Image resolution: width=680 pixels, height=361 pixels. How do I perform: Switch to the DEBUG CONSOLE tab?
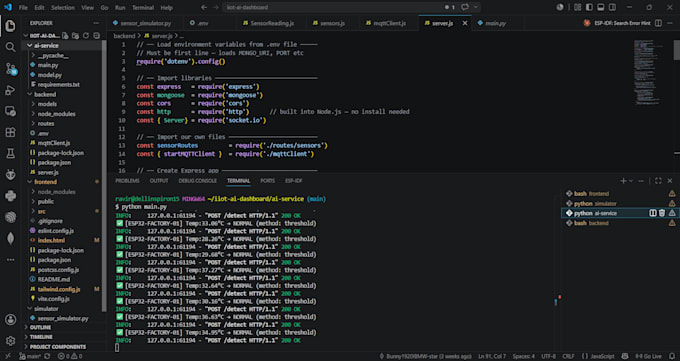(x=197, y=181)
